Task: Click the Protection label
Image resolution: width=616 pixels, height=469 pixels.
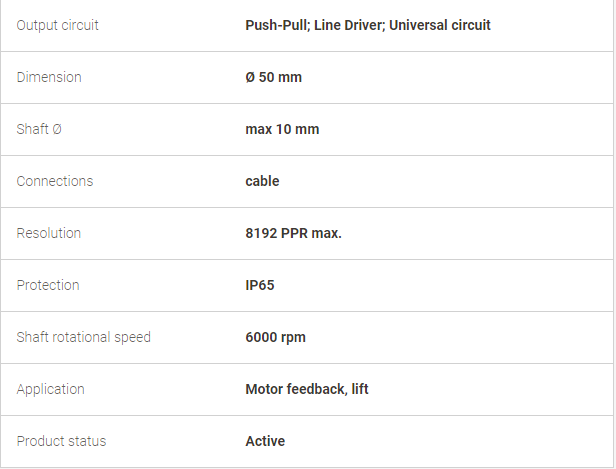Action: [x=48, y=285]
